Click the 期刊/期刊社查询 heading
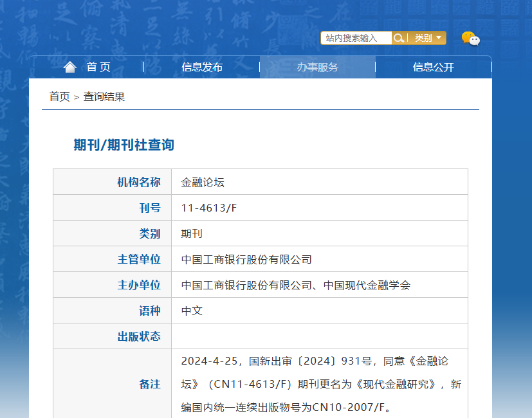Screen dimensions: 532x418 coord(124,145)
